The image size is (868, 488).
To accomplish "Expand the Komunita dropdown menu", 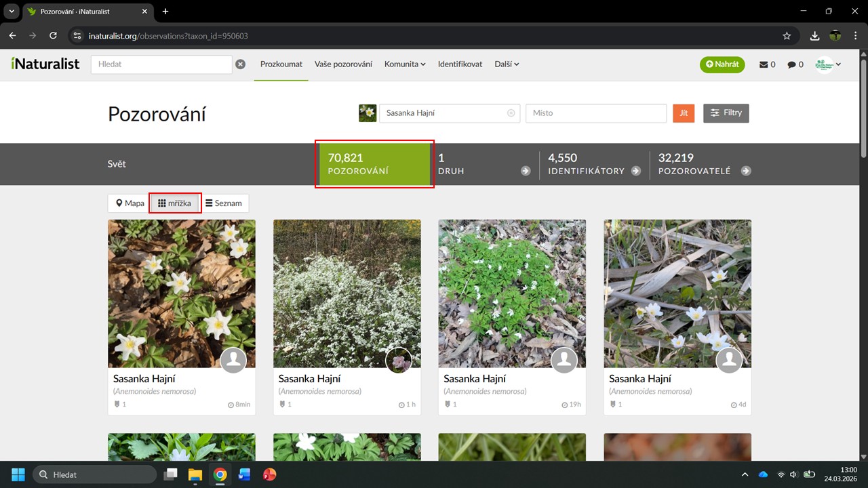I will pyautogui.click(x=405, y=64).
